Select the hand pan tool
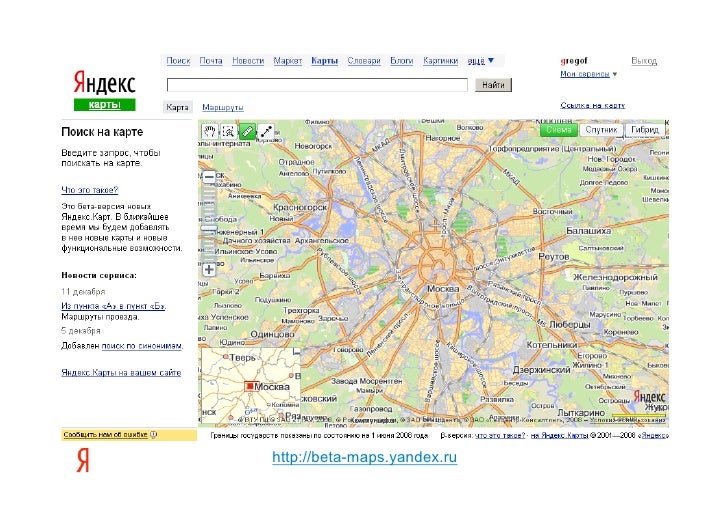The image size is (728, 514). coord(209,131)
